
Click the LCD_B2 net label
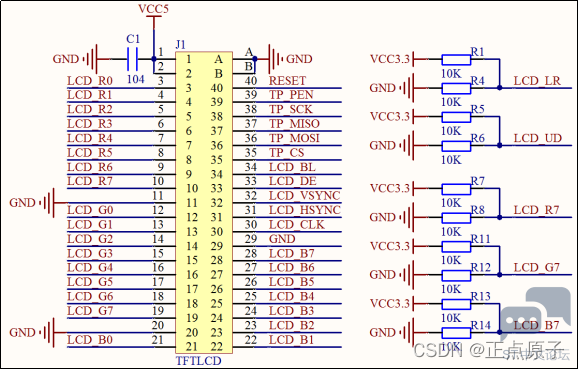(x=291, y=325)
